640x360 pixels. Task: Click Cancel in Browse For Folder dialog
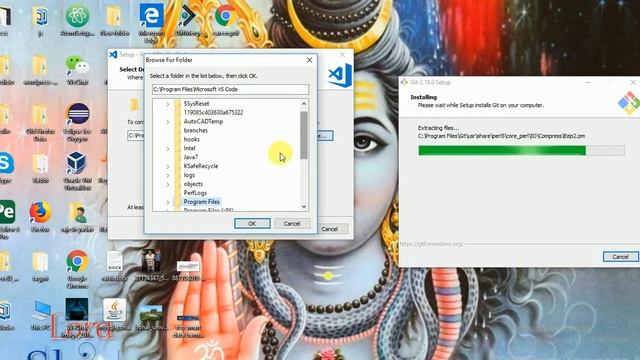point(292,224)
